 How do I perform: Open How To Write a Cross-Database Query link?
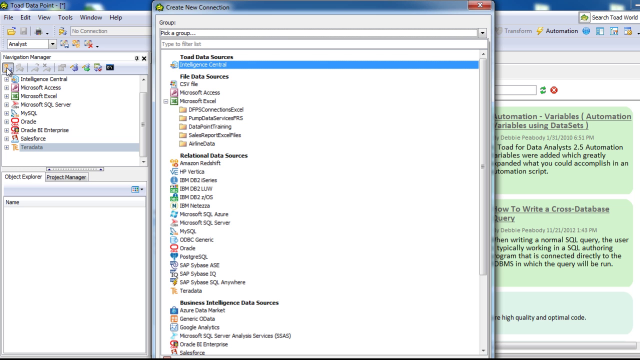551,213
